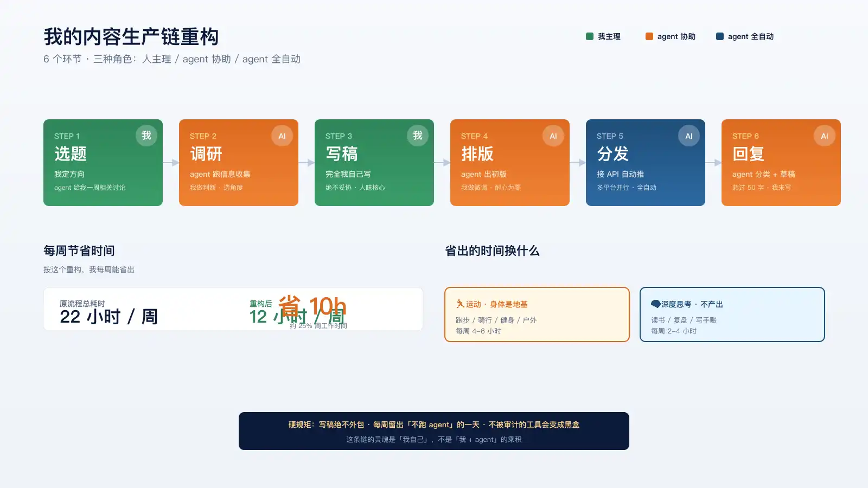Click the text agent 跑信息收集
Screen dimensions: 868x488
click(x=220, y=174)
